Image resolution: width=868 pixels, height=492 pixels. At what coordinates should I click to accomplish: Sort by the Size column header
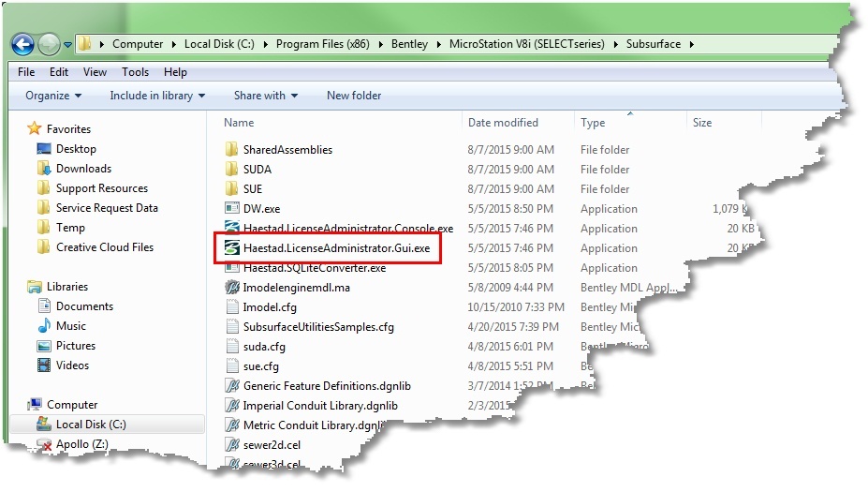point(702,123)
